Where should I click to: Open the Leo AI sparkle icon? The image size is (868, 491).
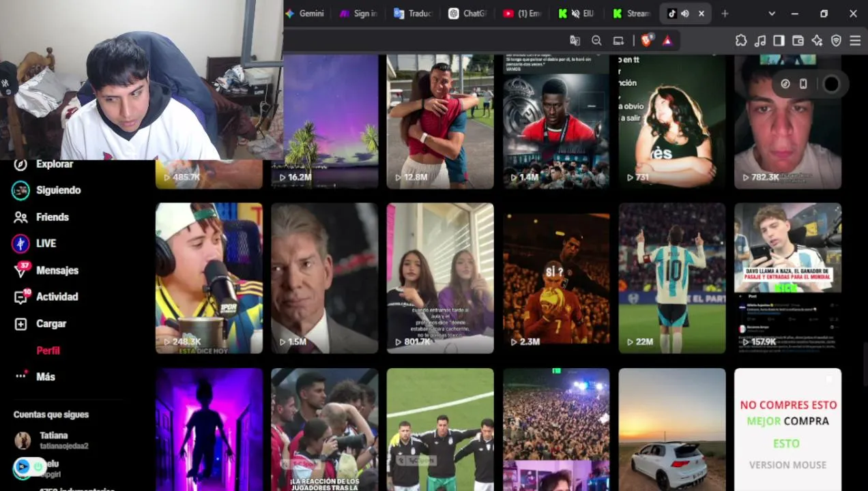click(x=817, y=41)
